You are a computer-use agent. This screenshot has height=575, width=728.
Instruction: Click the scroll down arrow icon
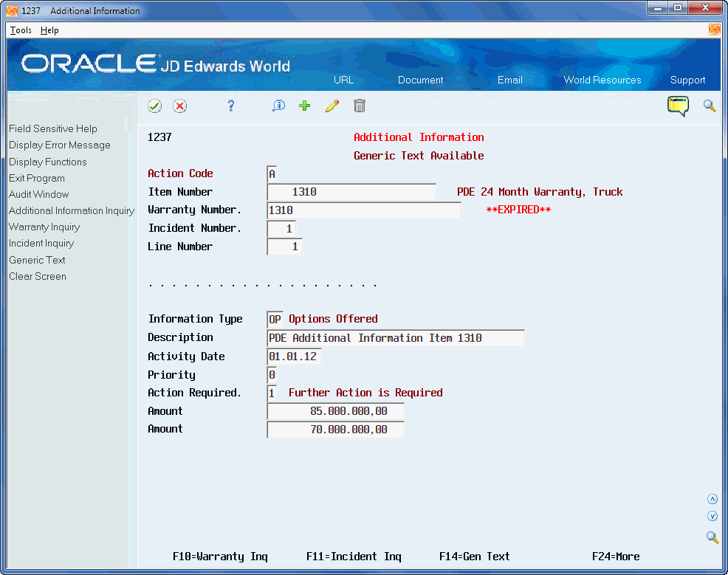[712, 517]
